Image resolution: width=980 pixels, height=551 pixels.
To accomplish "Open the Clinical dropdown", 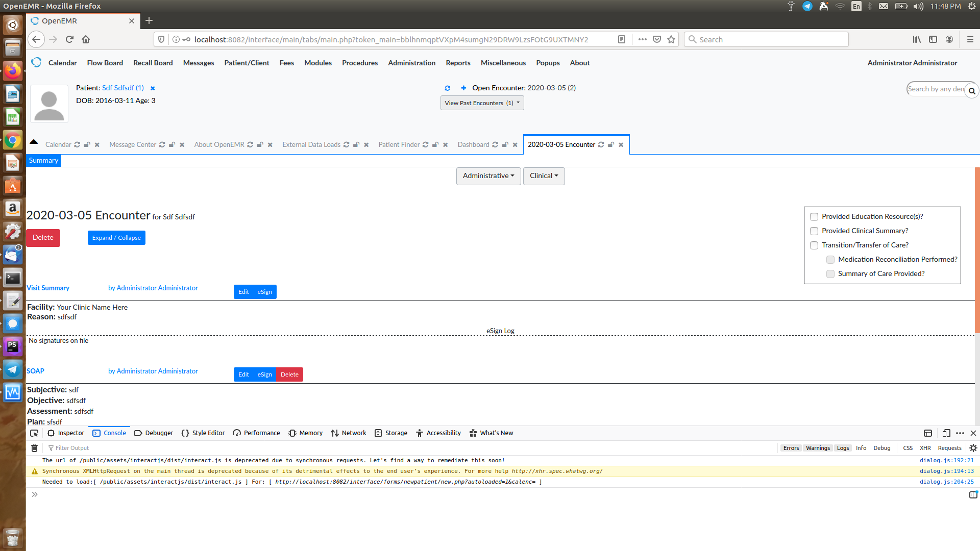I will (543, 176).
